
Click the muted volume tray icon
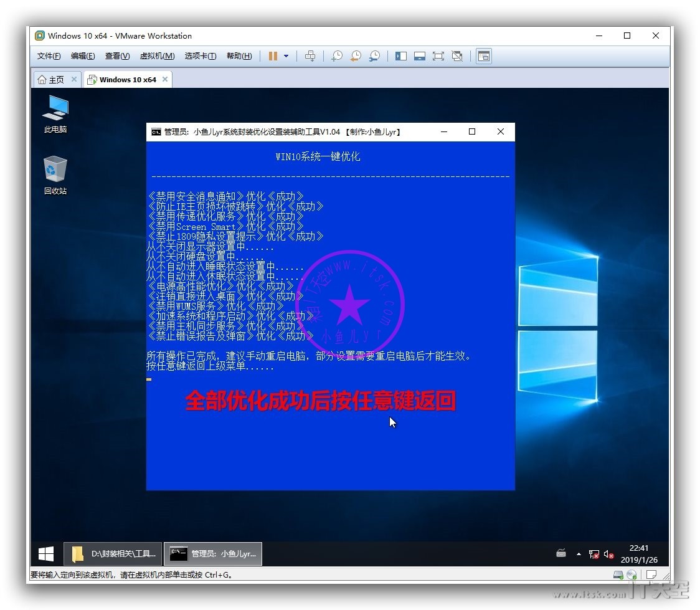608,554
